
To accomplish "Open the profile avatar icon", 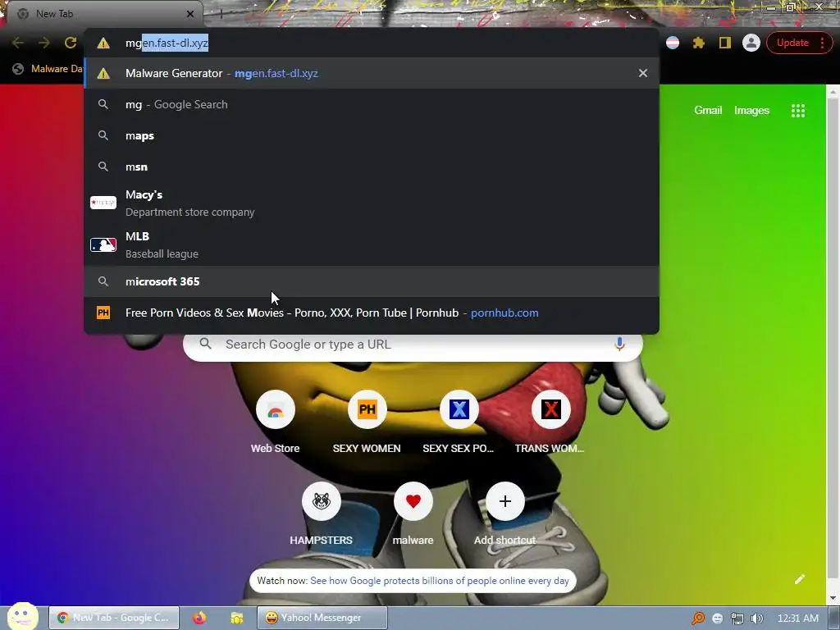I will tap(751, 43).
